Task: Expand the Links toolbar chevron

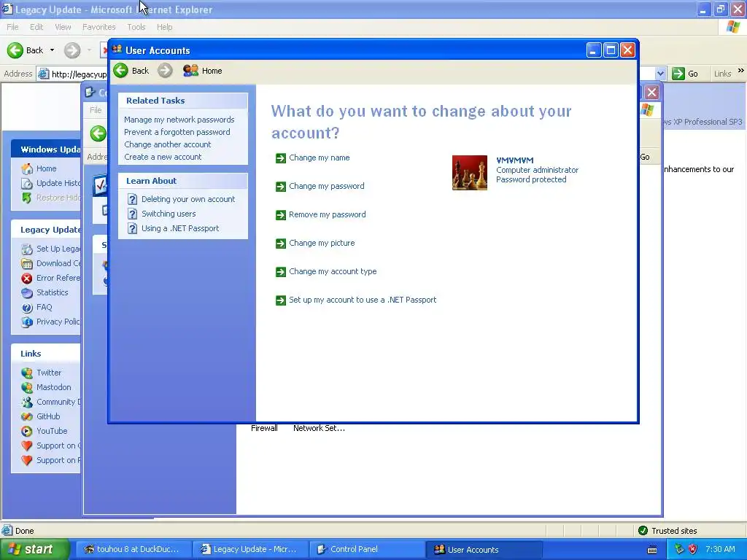Action: [x=741, y=71]
